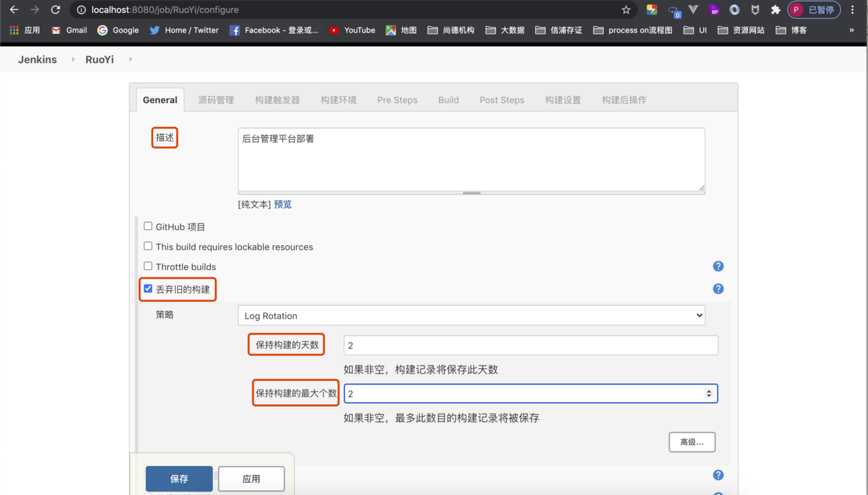Tick the Throttle builds checkbox

click(148, 266)
